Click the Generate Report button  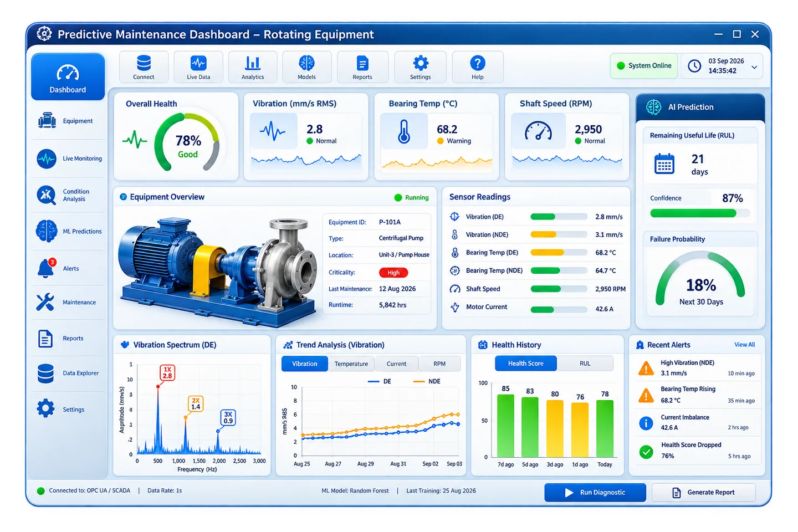(704, 492)
